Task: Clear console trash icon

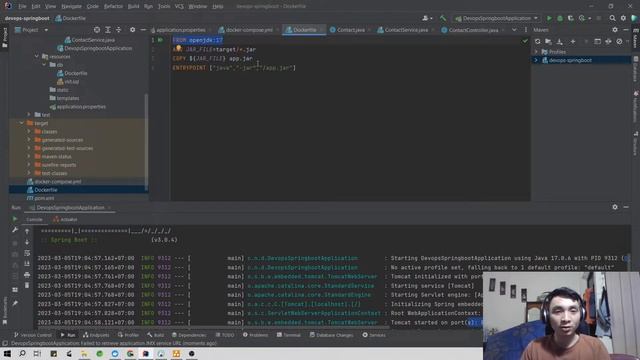Action: coord(27,285)
